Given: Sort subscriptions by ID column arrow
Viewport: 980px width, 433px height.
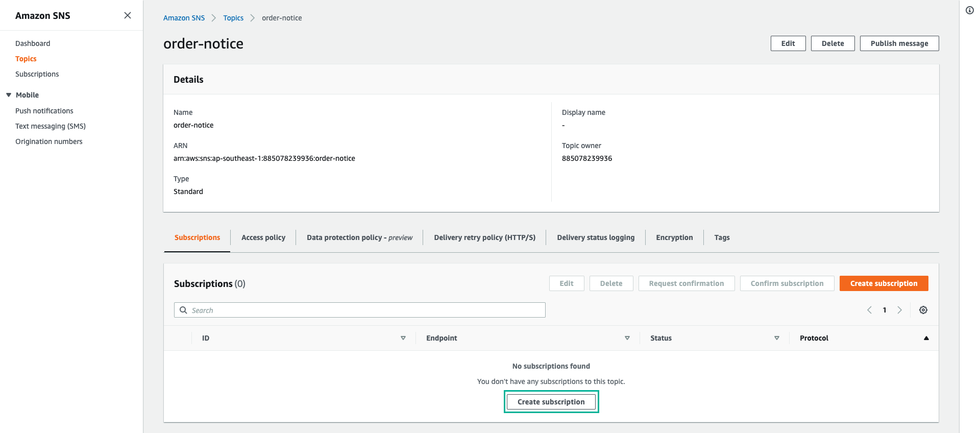Looking at the screenshot, I should pos(403,338).
